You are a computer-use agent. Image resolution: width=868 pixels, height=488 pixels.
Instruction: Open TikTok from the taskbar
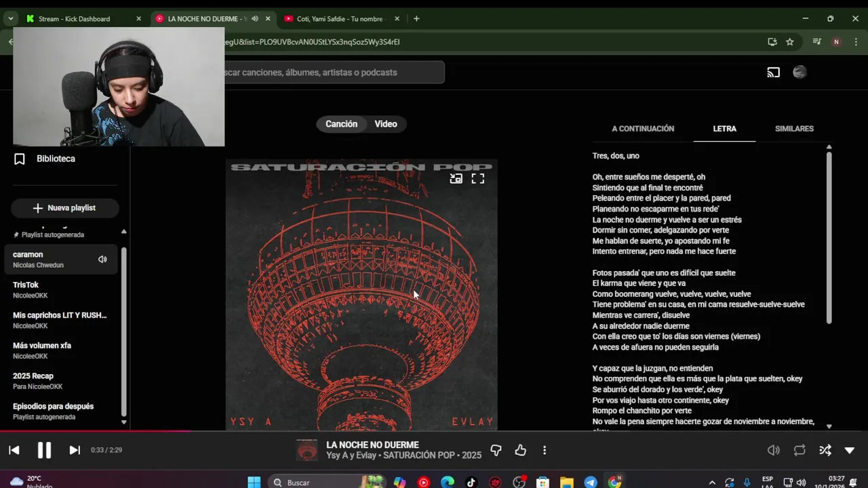click(471, 483)
